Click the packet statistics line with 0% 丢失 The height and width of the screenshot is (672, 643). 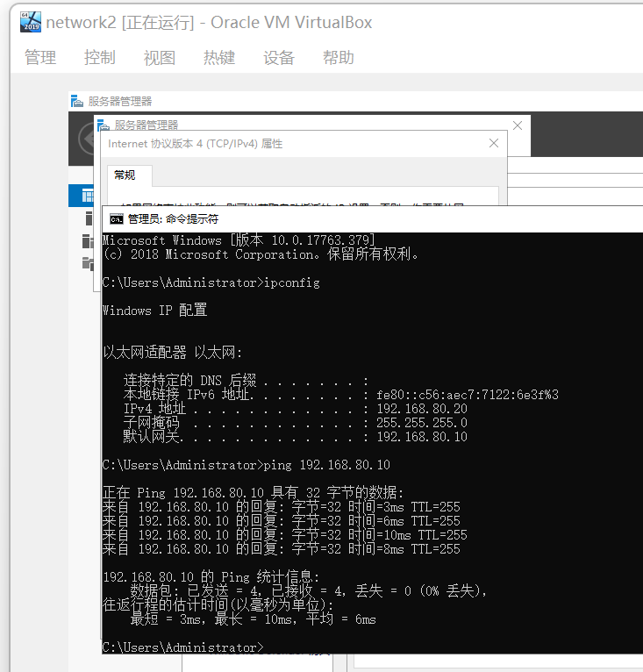click(x=309, y=591)
